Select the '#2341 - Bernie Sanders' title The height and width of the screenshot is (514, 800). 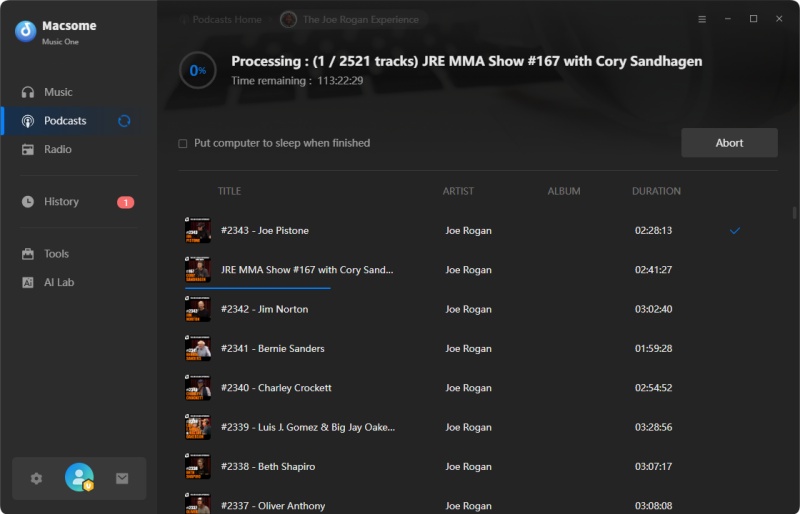pyautogui.click(x=272, y=349)
